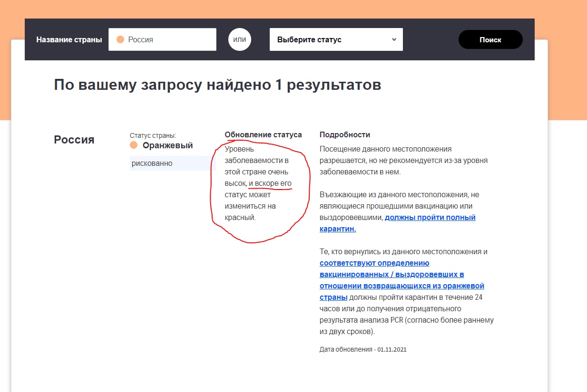The image size is (587, 392).
Task: Click the Подробности heading
Action: coord(345,135)
